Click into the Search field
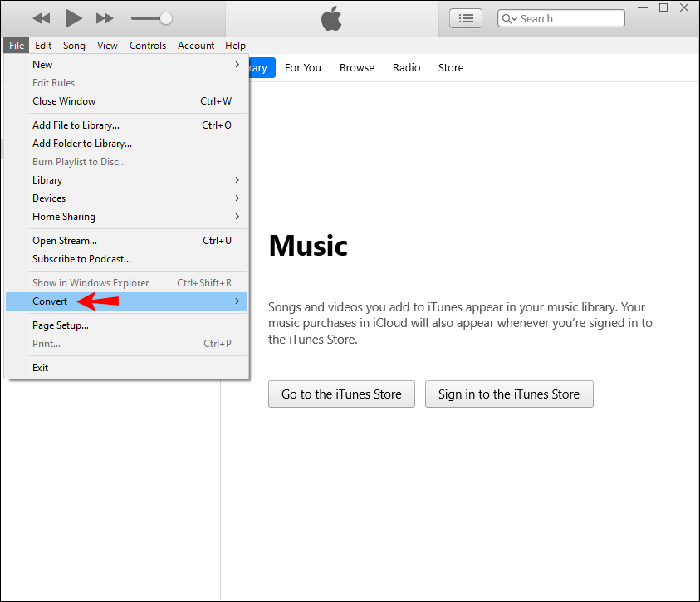Screen dimensions: 700x602 (x=561, y=18)
